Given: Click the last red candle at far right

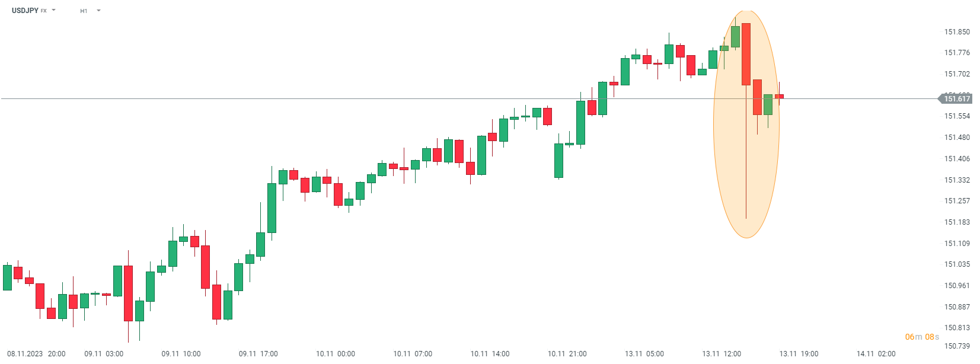Looking at the screenshot, I should (779, 96).
